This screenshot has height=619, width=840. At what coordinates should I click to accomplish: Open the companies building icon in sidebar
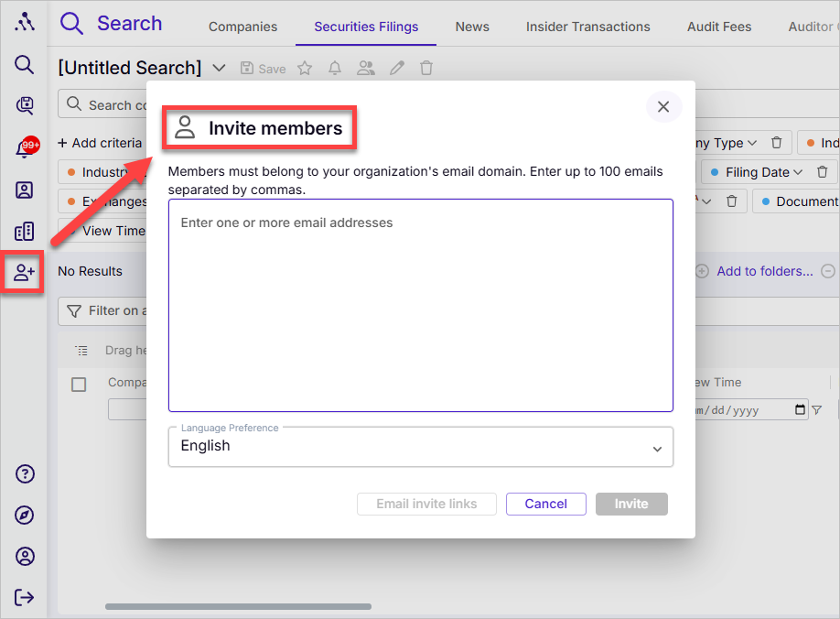pyautogui.click(x=24, y=232)
